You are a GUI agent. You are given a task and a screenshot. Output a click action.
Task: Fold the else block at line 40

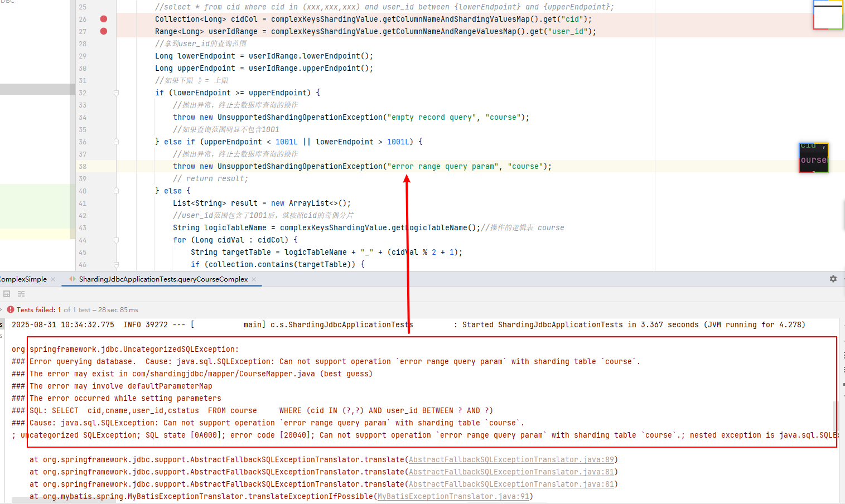(116, 191)
